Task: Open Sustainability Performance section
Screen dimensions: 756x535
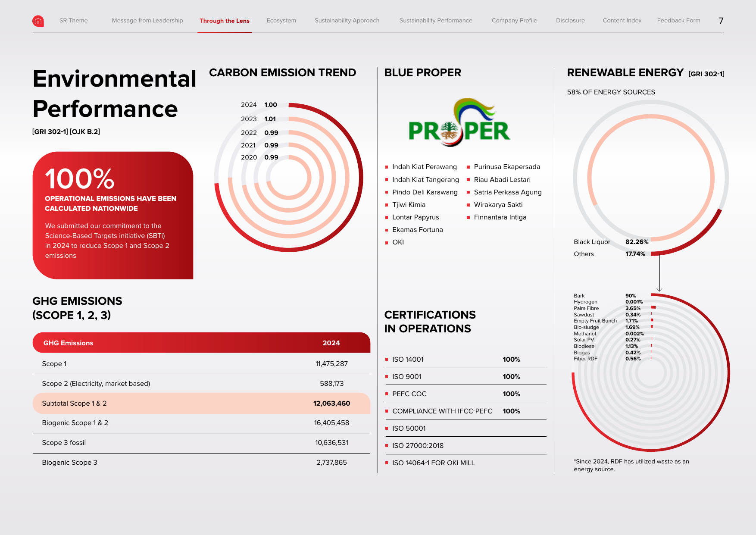Action: point(436,20)
